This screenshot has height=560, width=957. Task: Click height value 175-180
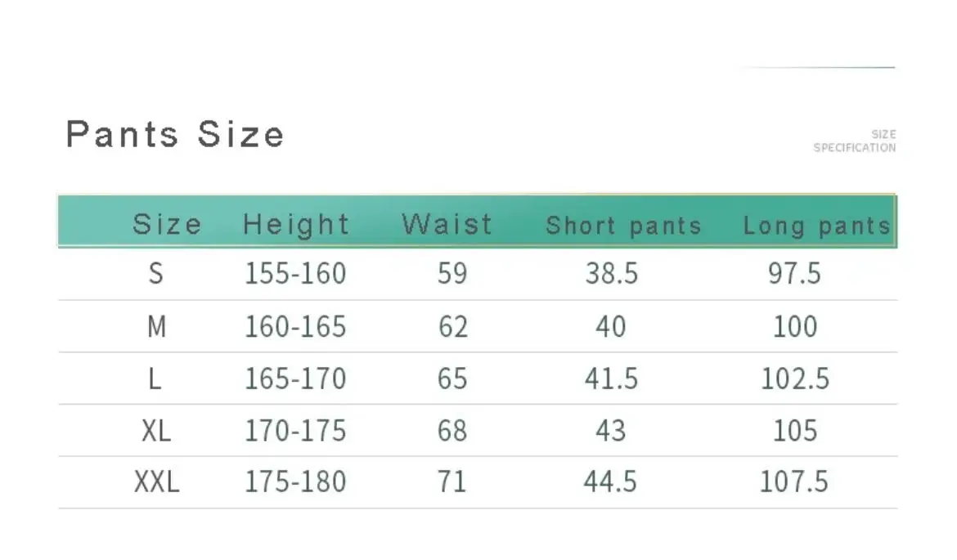pos(295,482)
